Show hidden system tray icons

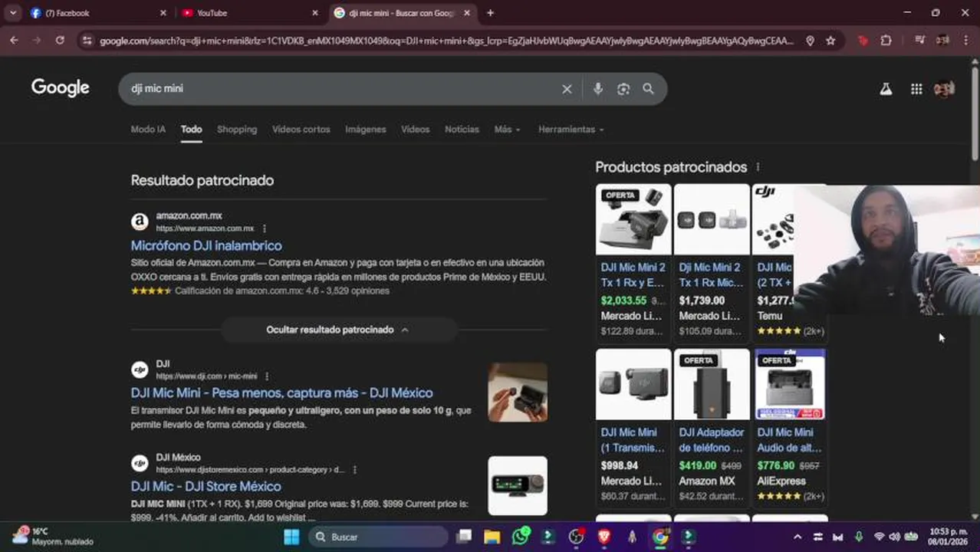pos(797,537)
